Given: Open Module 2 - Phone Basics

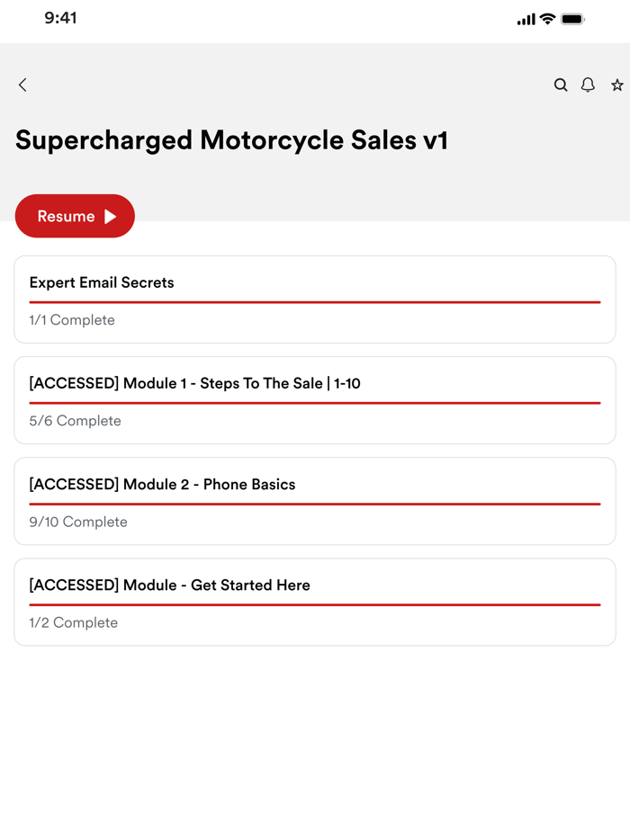Looking at the screenshot, I should (x=315, y=500).
